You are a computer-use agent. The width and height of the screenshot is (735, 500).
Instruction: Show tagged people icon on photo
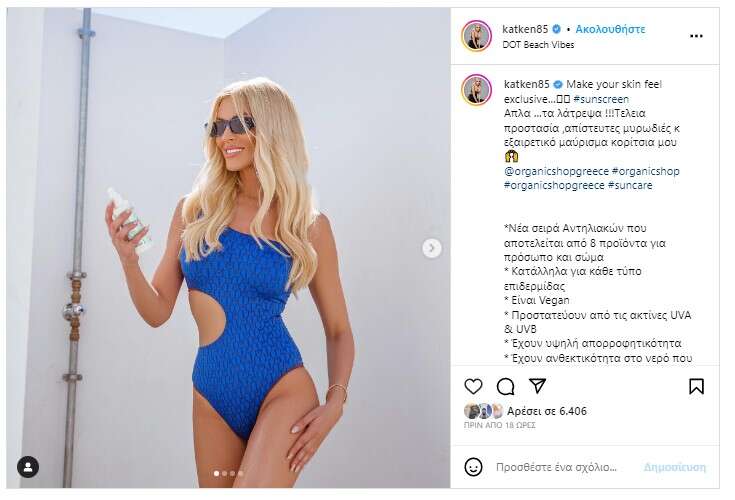pos(28,467)
